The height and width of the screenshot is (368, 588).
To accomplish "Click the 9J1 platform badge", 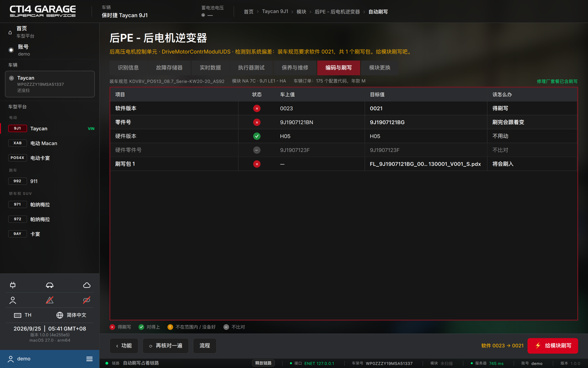I will pyautogui.click(x=17, y=128).
